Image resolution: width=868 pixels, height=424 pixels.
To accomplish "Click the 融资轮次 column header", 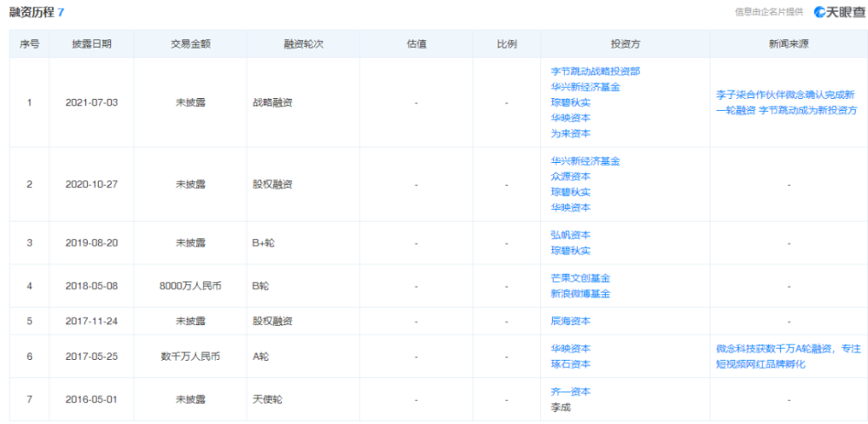I will pos(303,44).
